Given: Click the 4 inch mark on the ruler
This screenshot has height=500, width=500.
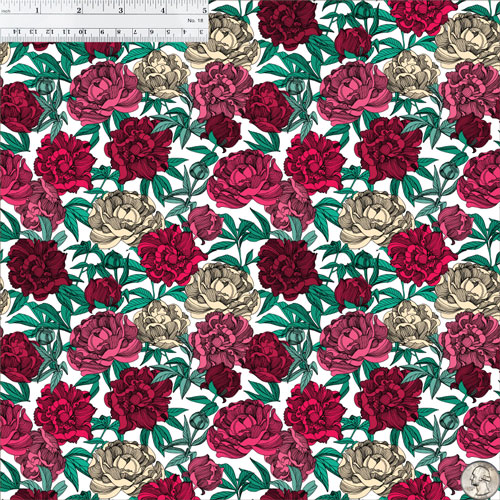Looking at the screenshot, I should pyautogui.click(x=163, y=10).
